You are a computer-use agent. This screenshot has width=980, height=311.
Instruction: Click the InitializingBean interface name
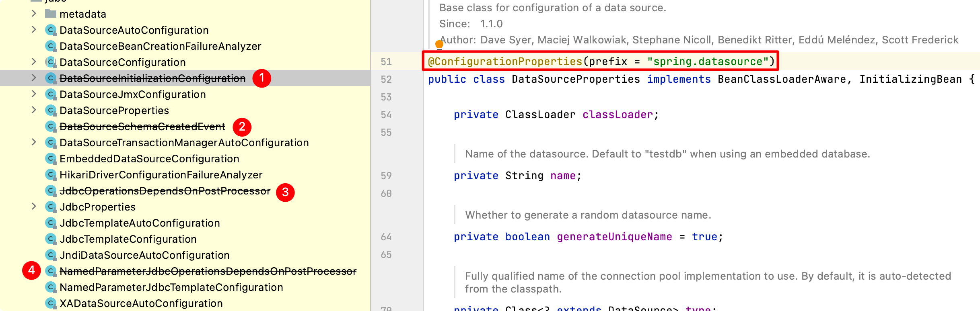point(910,79)
